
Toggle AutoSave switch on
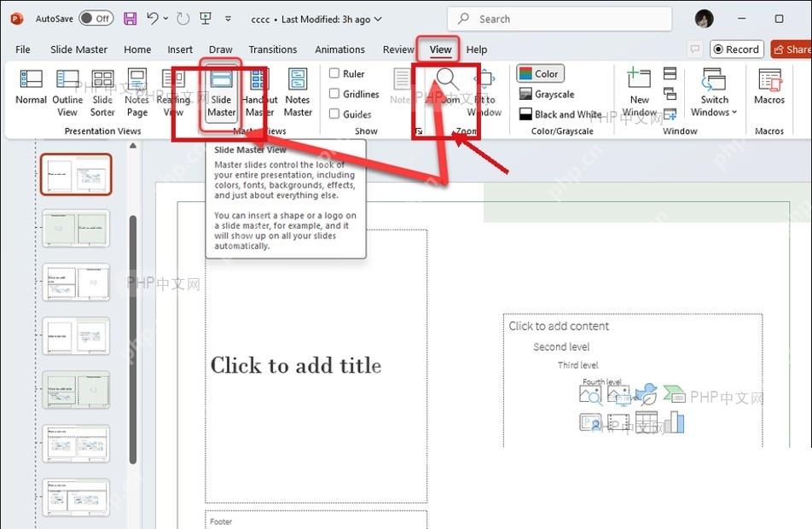[x=96, y=19]
